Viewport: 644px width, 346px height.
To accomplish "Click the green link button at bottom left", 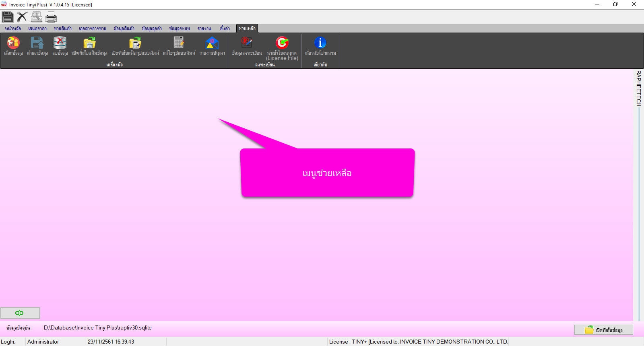I will click(20, 313).
